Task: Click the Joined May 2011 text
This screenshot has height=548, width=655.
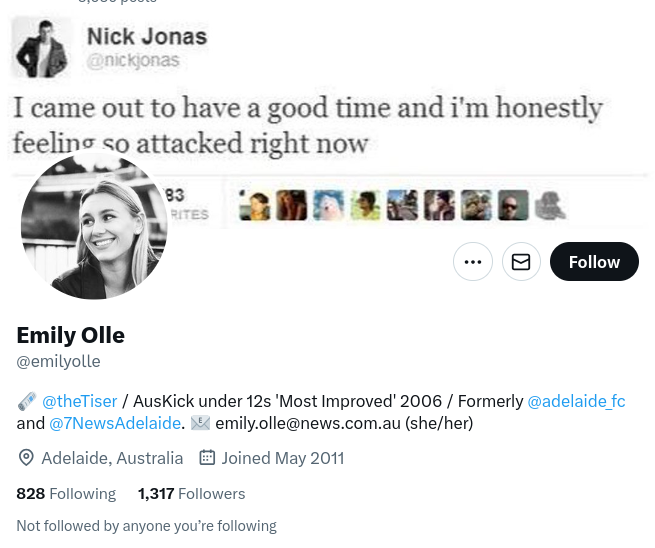Action: point(283,458)
